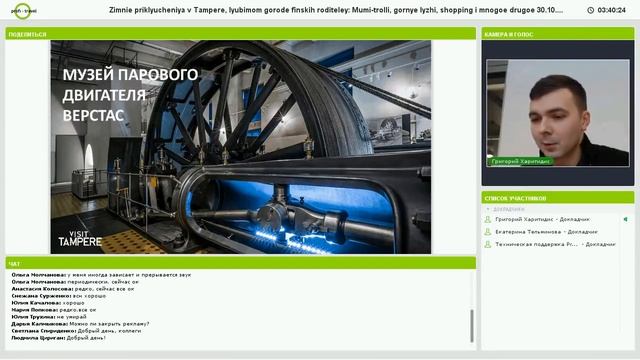
Task: Select the Поделиться panel header
Action: [x=240, y=34]
